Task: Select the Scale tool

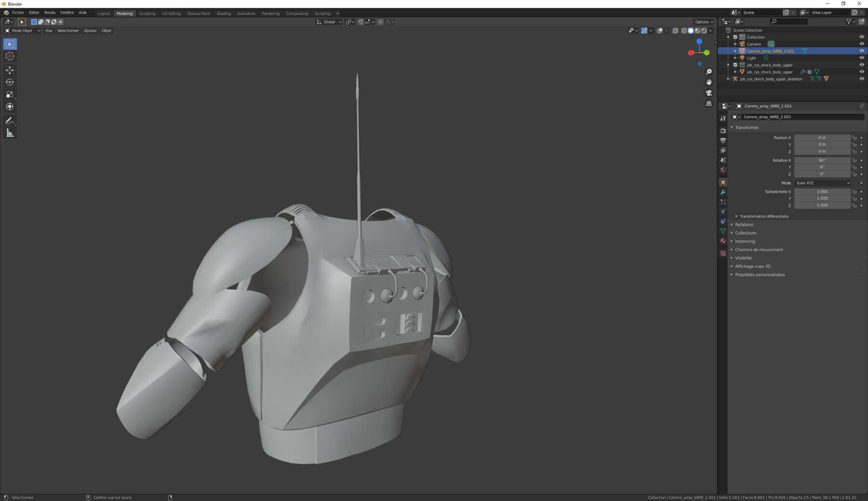Action: (x=10, y=94)
